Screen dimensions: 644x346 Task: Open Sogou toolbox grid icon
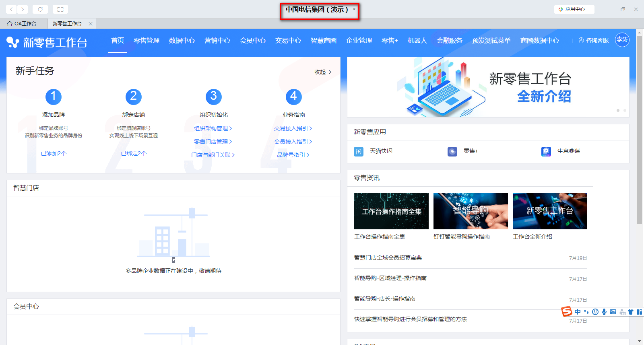(639, 312)
